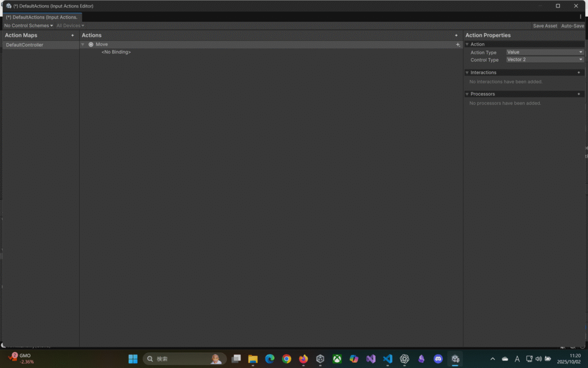
Task: Open the No Control Schemes dropdown
Action: [28, 26]
